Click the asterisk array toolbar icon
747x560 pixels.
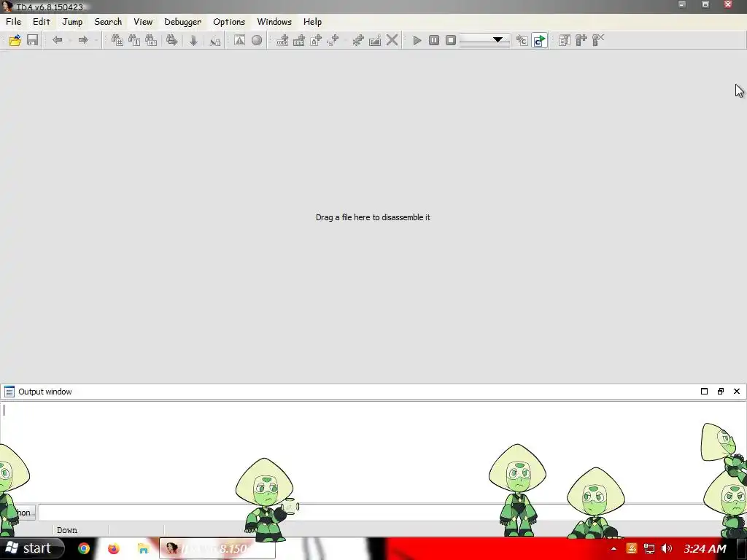coord(357,41)
